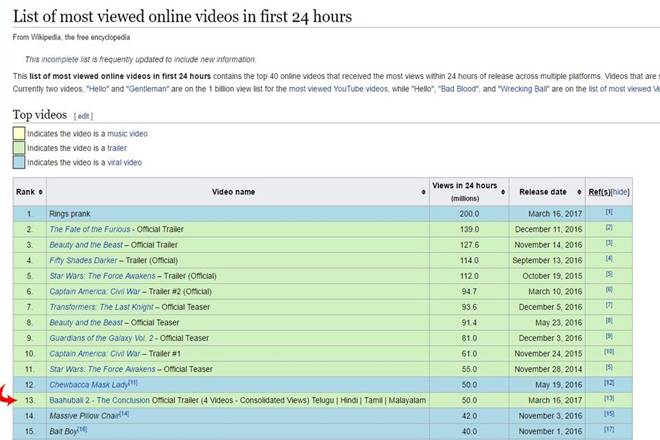
Task: Follow the trailer link in the legend
Action: pos(116,148)
